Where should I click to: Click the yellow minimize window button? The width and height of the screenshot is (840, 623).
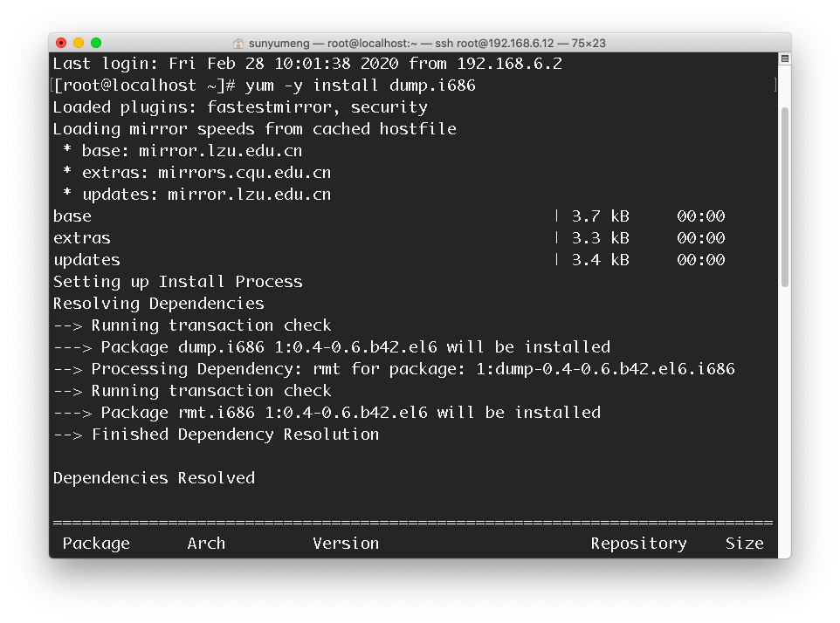click(79, 43)
